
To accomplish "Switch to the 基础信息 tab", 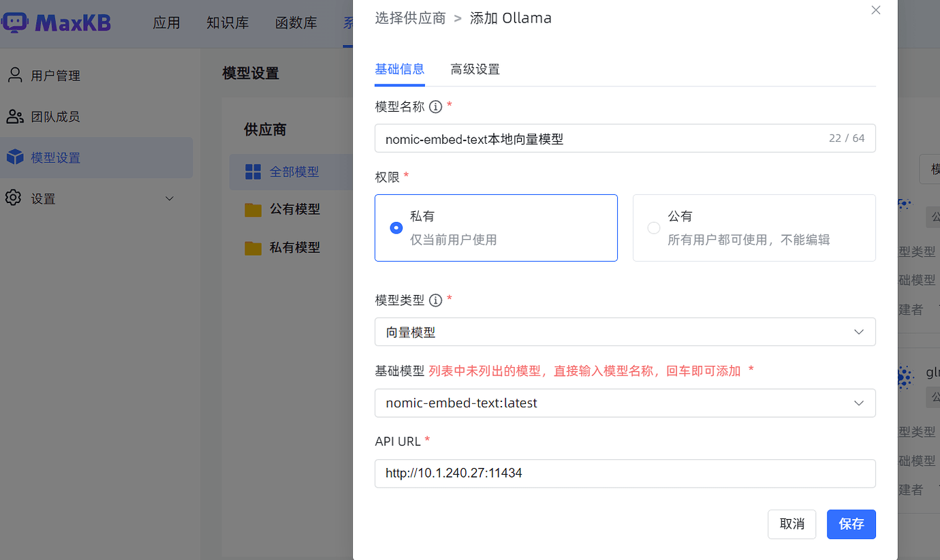I will pos(399,69).
